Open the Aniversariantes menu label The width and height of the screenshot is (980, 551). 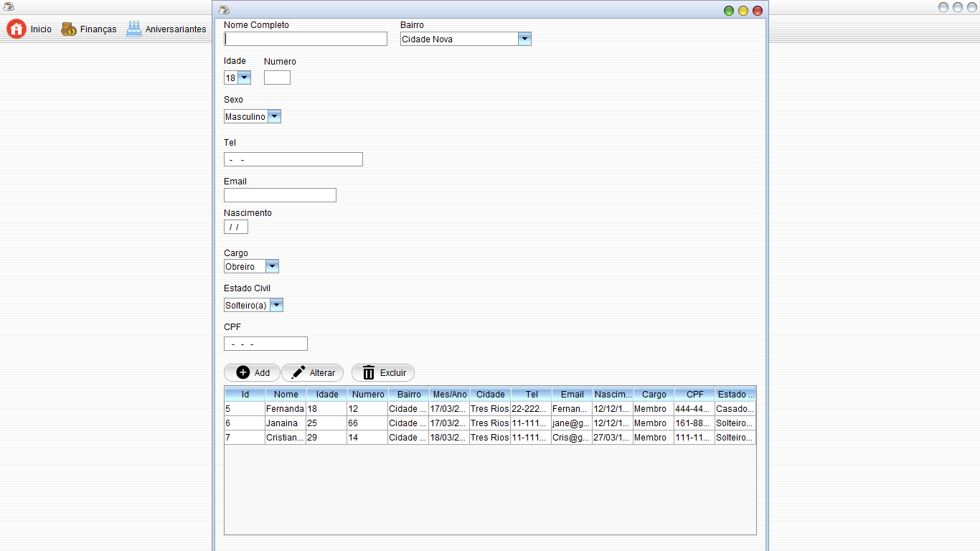(176, 29)
